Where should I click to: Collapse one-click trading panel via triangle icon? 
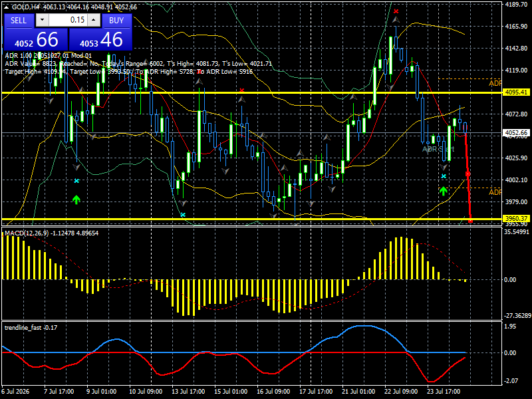point(6,7)
